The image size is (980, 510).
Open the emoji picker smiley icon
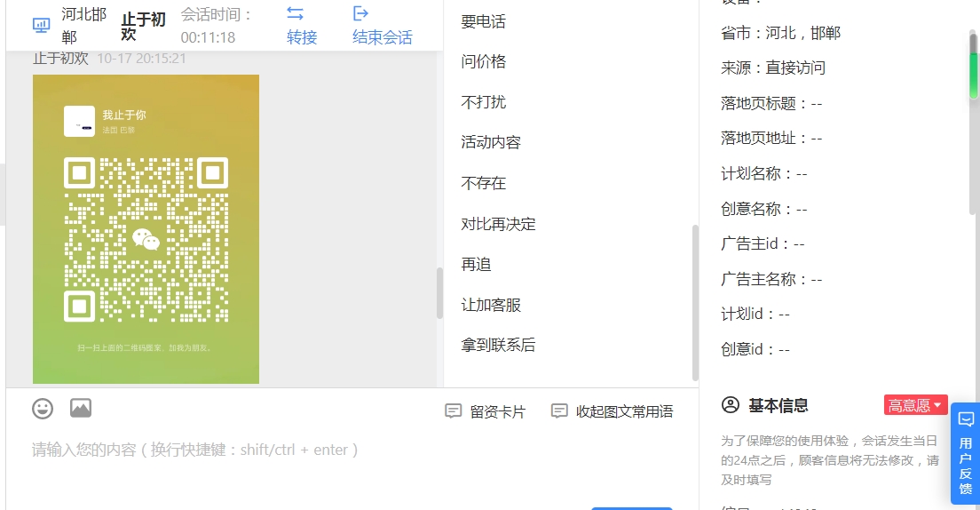tap(43, 409)
